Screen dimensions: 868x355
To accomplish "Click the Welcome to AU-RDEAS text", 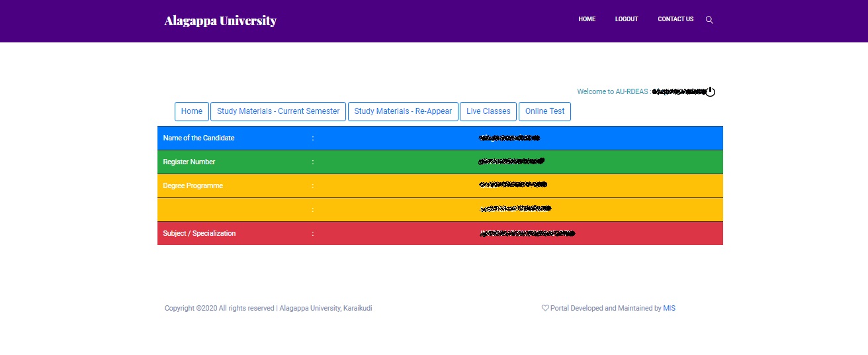I will (x=613, y=91).
